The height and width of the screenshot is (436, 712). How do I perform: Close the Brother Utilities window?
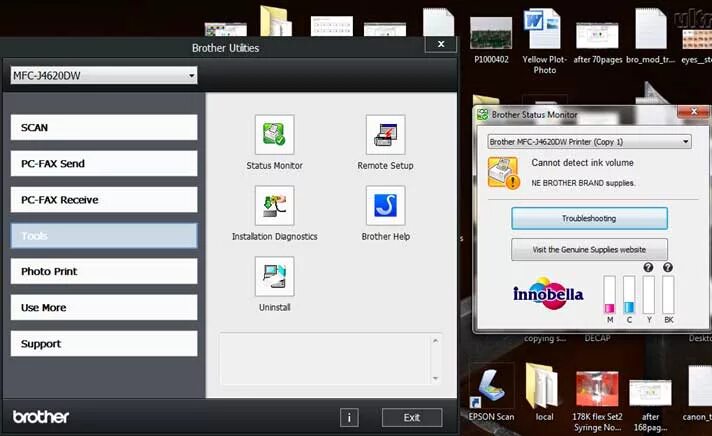tap(441, 44)
